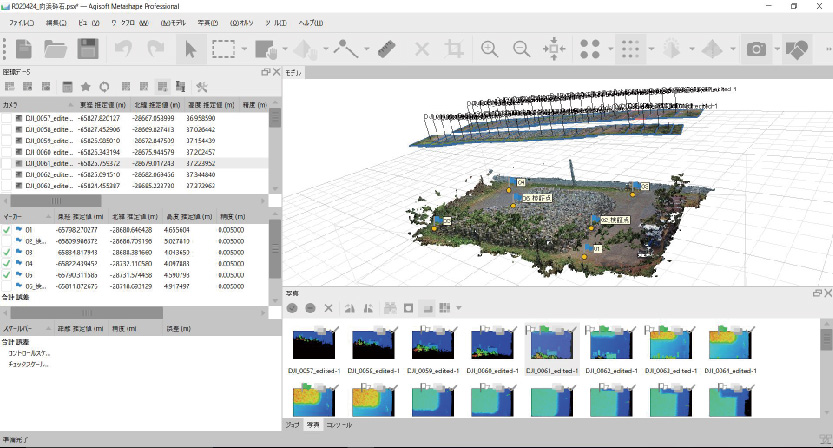This screenshot has width=833, height=448.
Task: Click the binoculars icon in the photos pane
Action: click(390, 308)
